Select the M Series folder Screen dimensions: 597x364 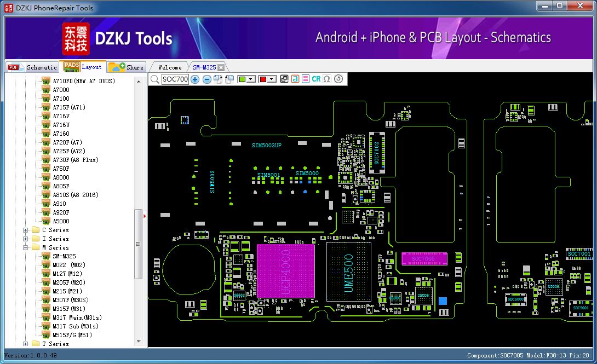pos(55,247)
